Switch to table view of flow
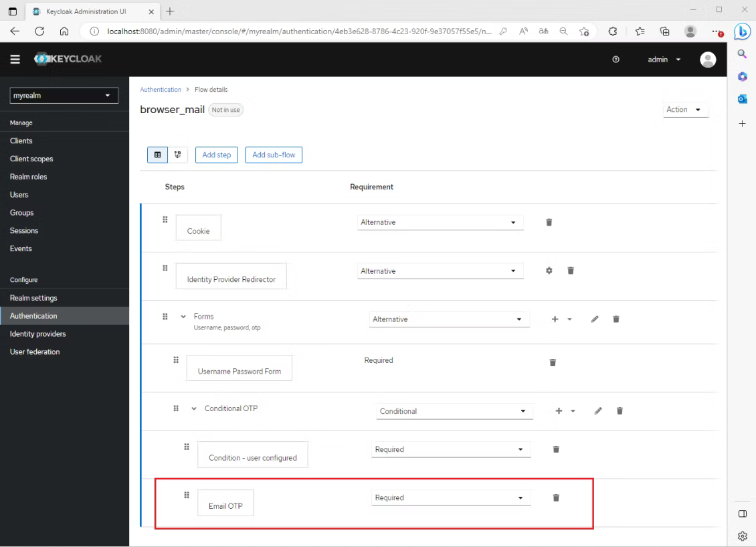Image resolution: width=756 pixels, height=547 pixels. click(x=157, y=155)
